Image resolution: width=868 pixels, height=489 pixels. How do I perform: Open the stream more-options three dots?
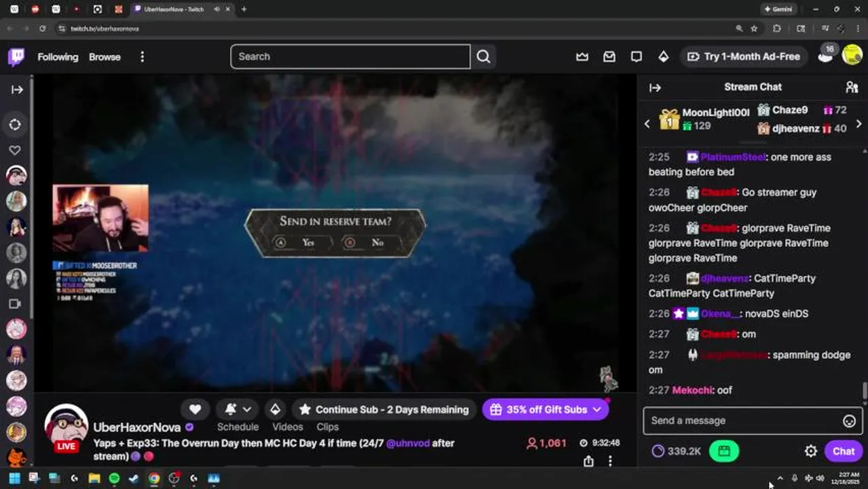610,461
